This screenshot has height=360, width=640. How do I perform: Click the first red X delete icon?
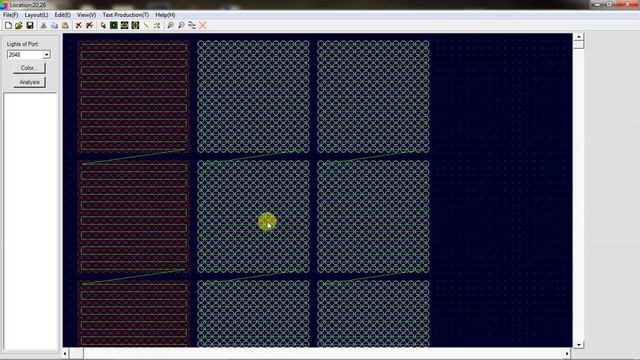coord(79,25)
